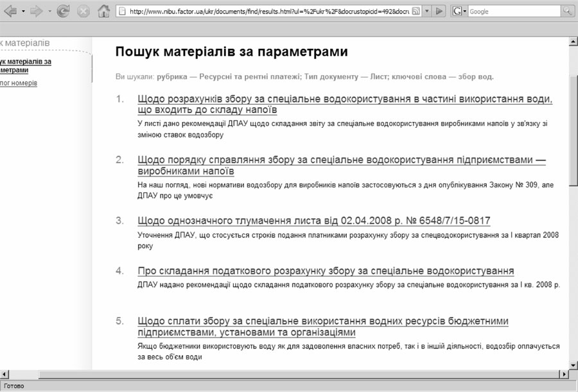Click the Stop loading button
The height and width of the screenshot is (392, 578).
pos(83,11)
